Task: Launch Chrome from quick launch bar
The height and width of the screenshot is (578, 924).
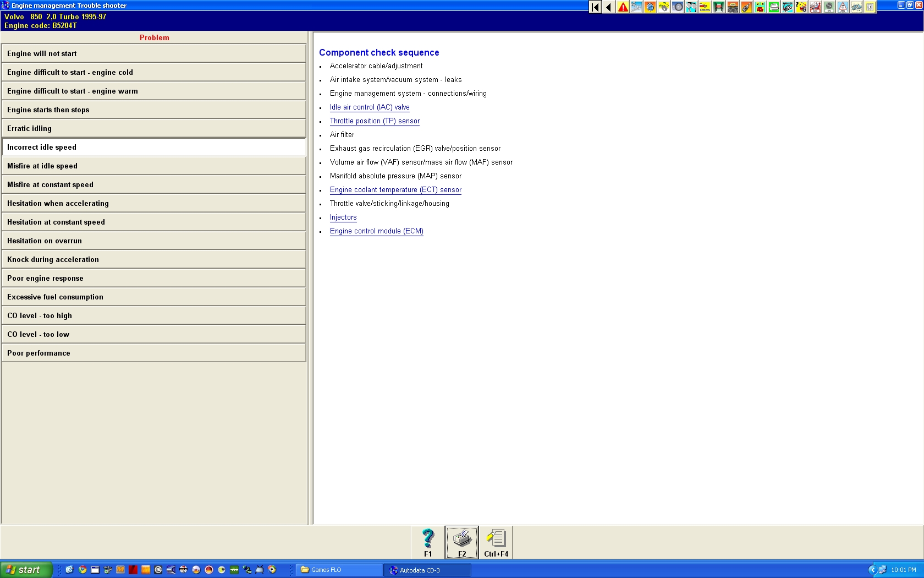Action: [82, 570]
